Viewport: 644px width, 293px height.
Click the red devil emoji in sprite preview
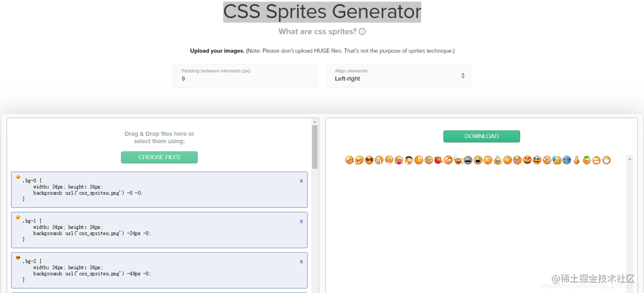(438, 160)
